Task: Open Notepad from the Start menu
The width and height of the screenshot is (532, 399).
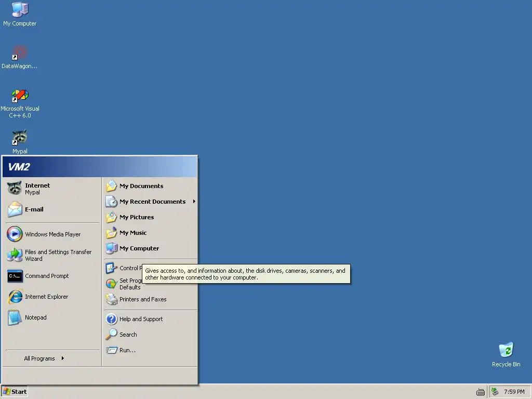Action: pyautogui.click(x=52, y=317)
